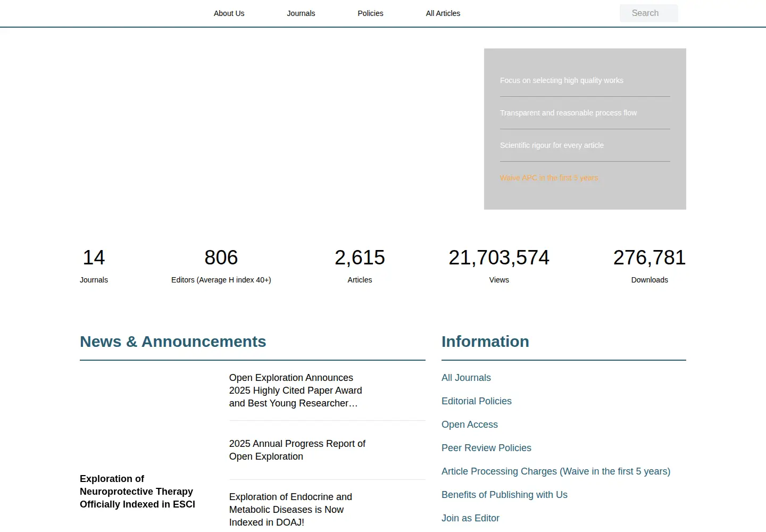Viewport: 766px width, 532px height.
Task: Select 'Focus on selecting high quality works'
Action: point(562,80)
